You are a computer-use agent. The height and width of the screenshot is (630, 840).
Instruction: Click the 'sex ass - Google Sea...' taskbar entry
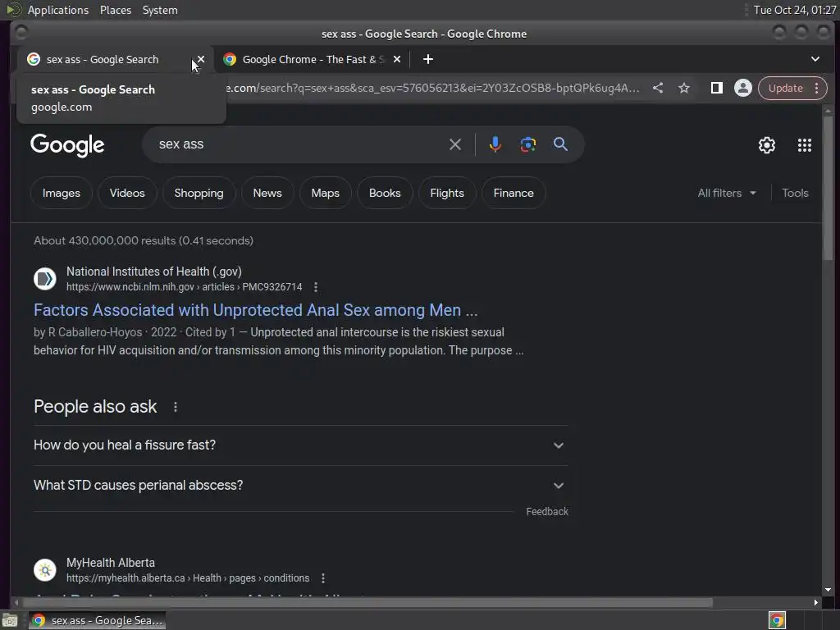[x=98, y=620]
